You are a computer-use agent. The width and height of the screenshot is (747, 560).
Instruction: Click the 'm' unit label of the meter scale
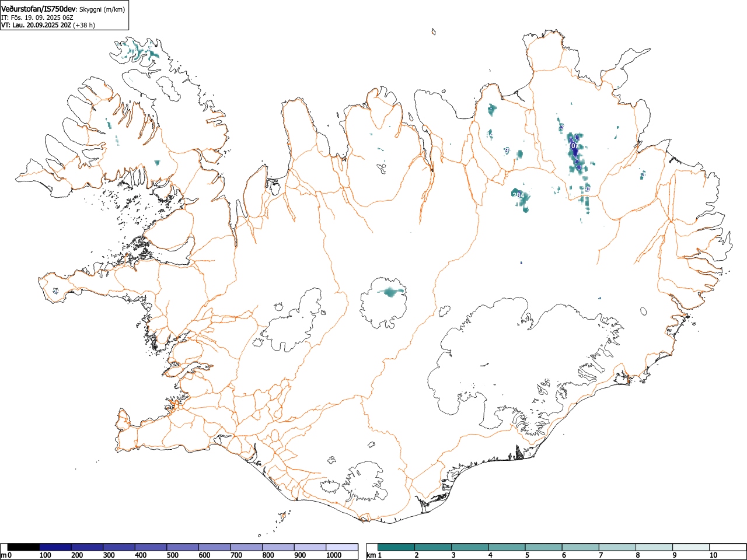4,555
